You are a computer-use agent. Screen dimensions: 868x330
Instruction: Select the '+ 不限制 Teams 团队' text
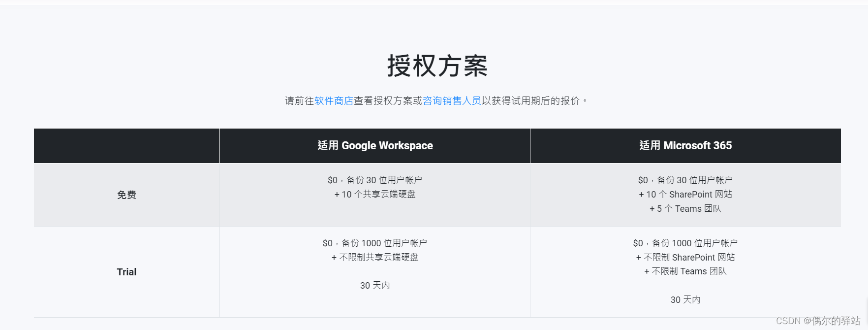pyautogui.click(x=685, y=271)
